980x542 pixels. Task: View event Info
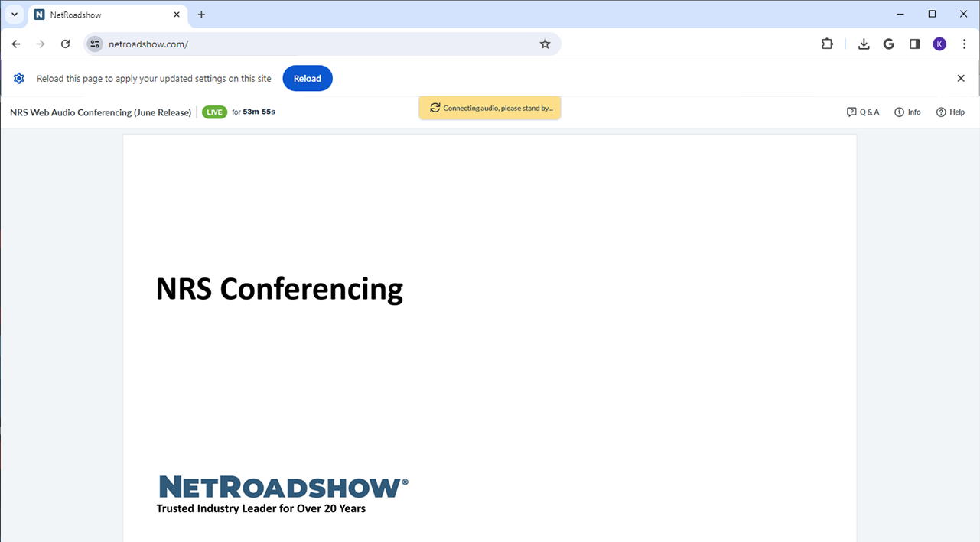tap(907, 112)
